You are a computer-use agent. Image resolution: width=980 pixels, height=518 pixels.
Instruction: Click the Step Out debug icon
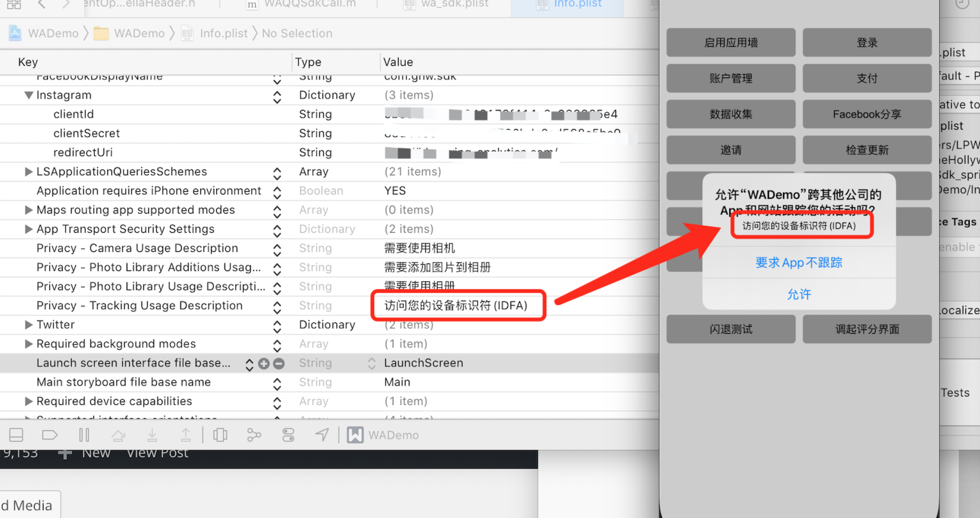coord(186,435)
